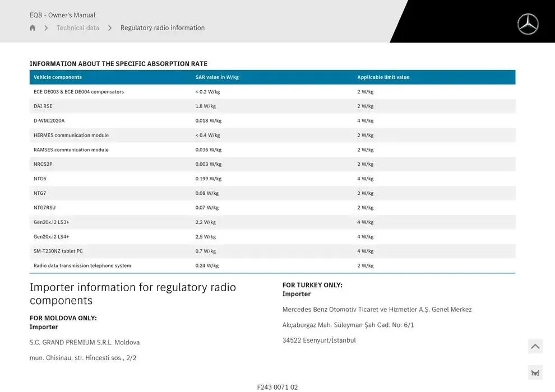Screen dimensions: 555x392
Task: Click the Vehicle components column header
Action: point(58,77)
